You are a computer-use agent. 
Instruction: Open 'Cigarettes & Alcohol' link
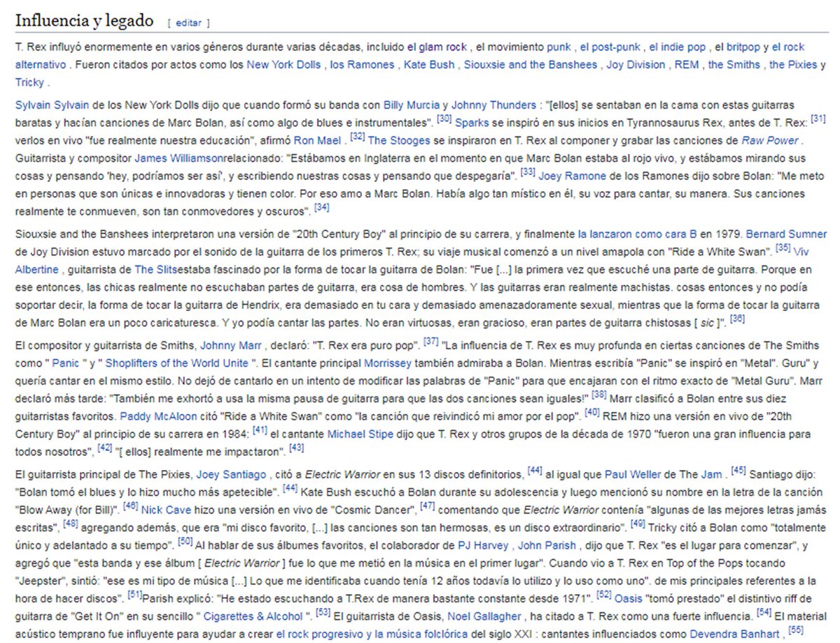(253, 616)
